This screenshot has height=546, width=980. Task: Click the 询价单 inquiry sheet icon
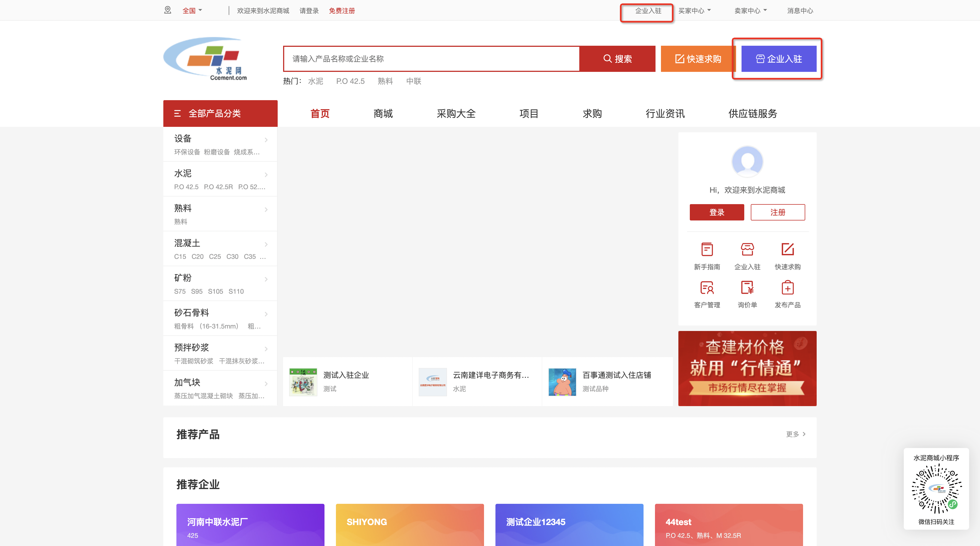(x=747, y=288)
